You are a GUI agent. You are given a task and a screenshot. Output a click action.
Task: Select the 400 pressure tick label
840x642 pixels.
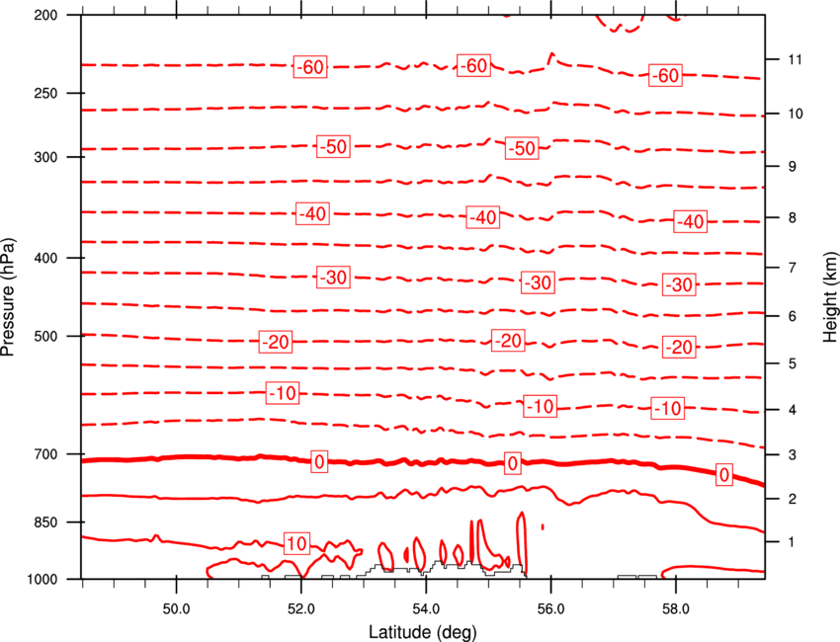pos(45,258)
